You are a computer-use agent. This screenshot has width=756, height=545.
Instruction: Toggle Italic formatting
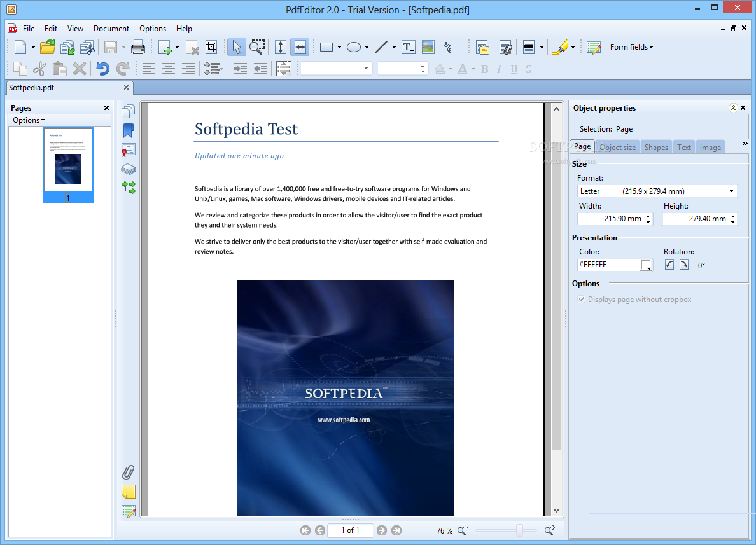tap(499, 69)
